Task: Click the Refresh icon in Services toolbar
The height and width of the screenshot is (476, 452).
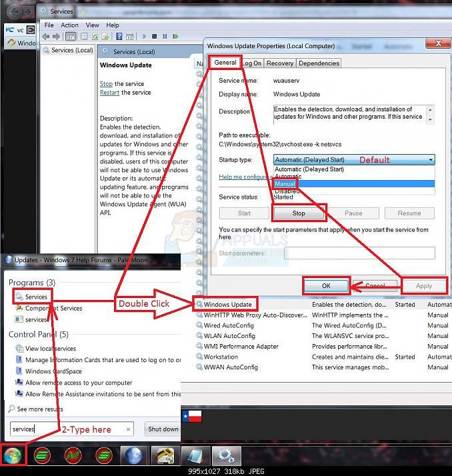Action: click(95, 37)
